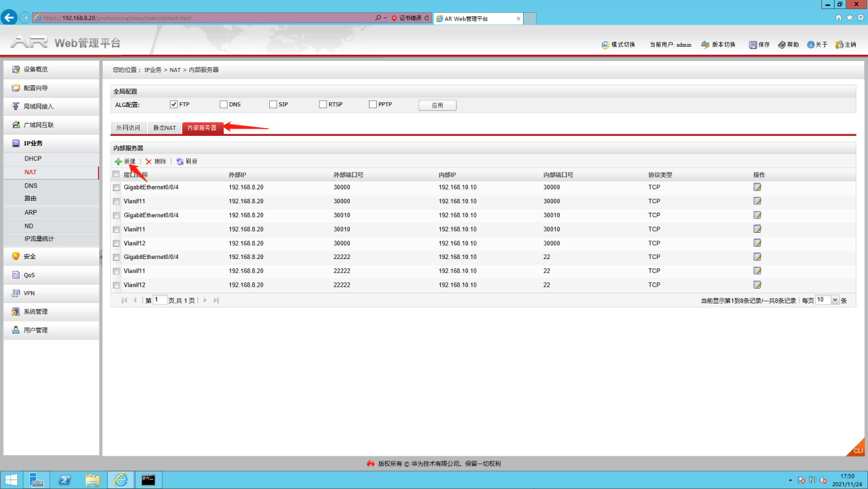Expand the QoS sidebar section
868x489 pixels.
[51, 275]
